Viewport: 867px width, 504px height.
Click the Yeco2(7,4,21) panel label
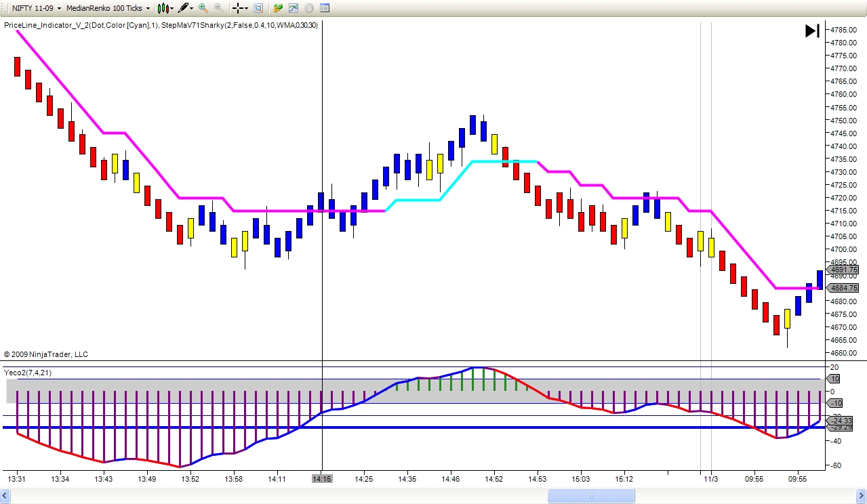click(28, 373)
